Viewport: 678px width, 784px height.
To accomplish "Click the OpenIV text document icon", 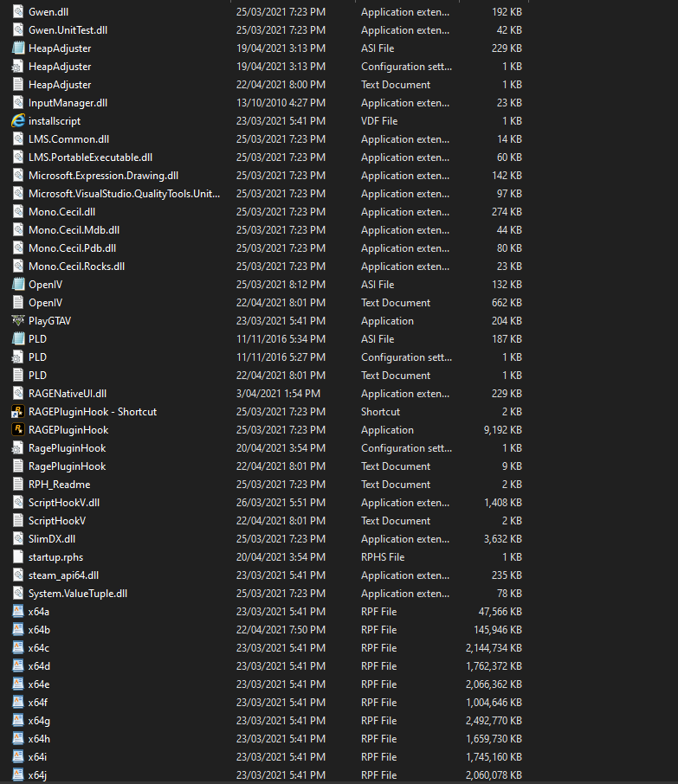I will 18,303.
